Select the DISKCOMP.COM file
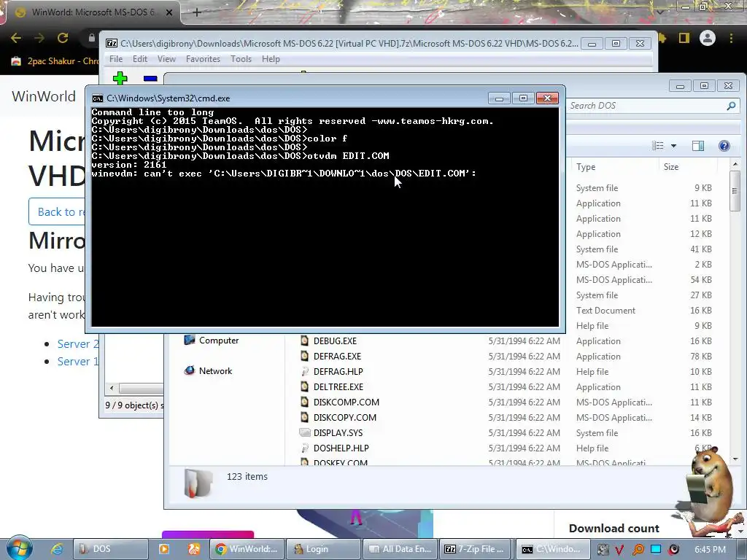The height and width of the screenshot is (560, 747). pyautogui.click(x=347, y=402)
